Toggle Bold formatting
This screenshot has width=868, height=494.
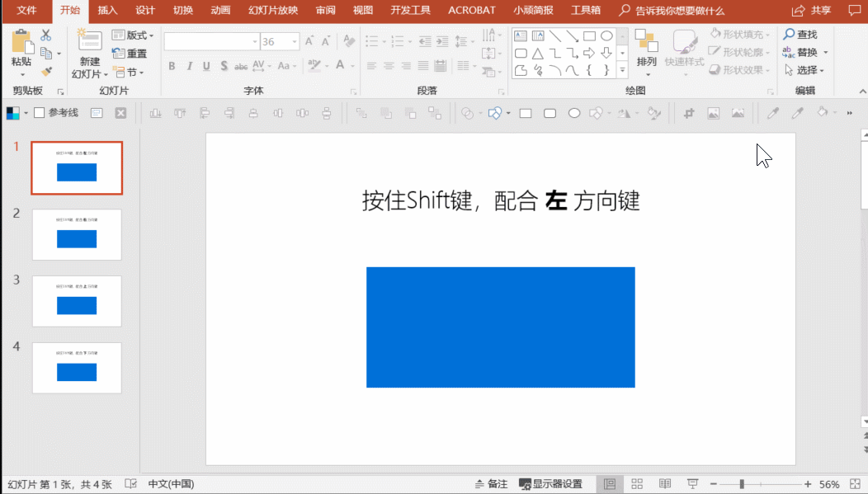(172, 66)
